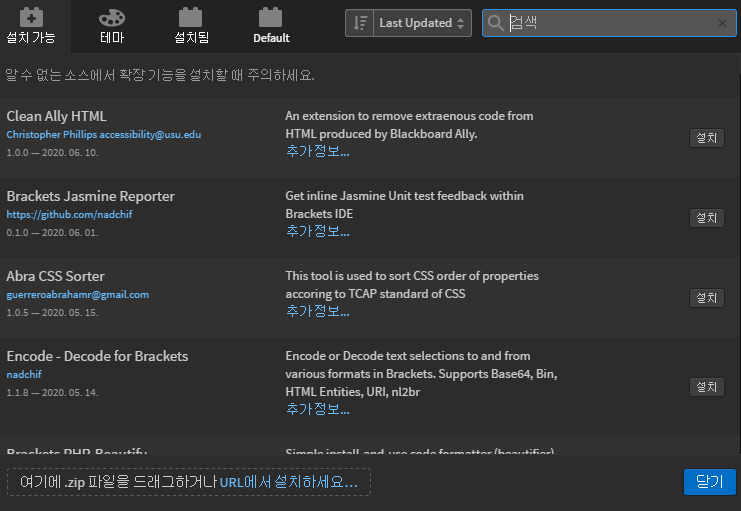The height and width of the screenshot is (511, 741).
Task: Install Brackets Jasmine Reporter extension
Action: pos(707,218)
